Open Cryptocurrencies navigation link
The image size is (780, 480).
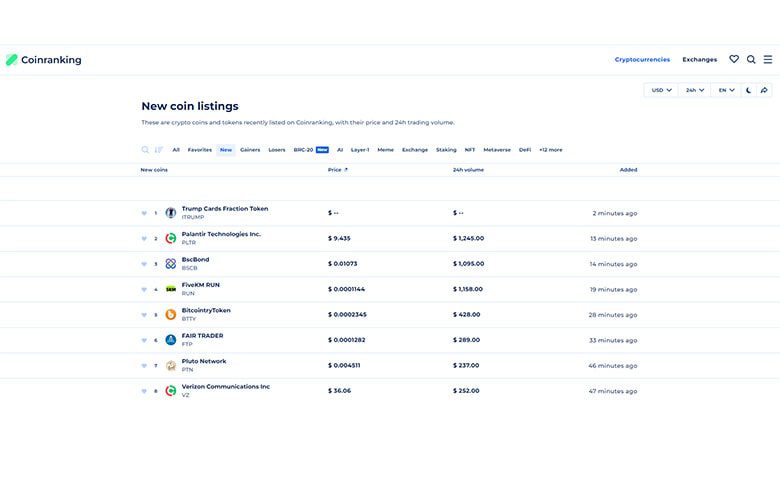642,59
